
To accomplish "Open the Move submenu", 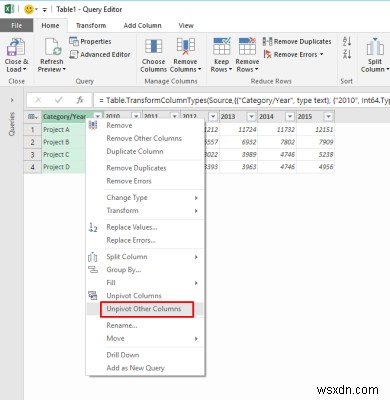I will point(145,338).
